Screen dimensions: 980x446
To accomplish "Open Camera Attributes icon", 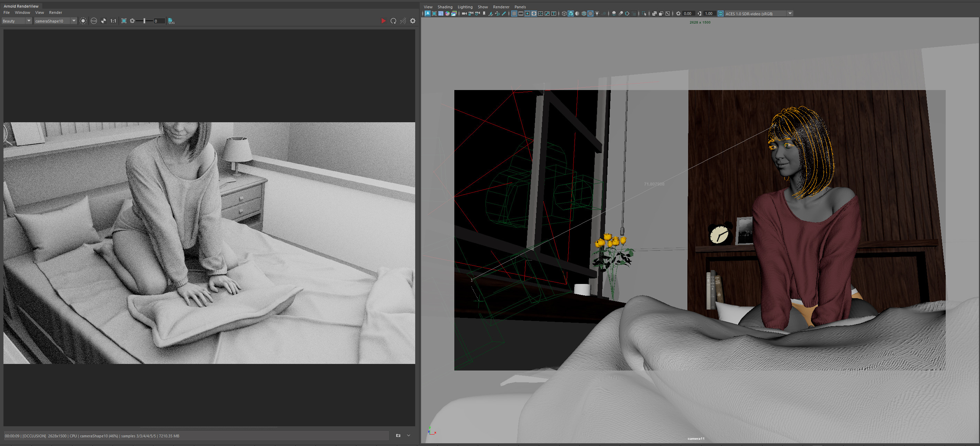I will tap(478, 14).
